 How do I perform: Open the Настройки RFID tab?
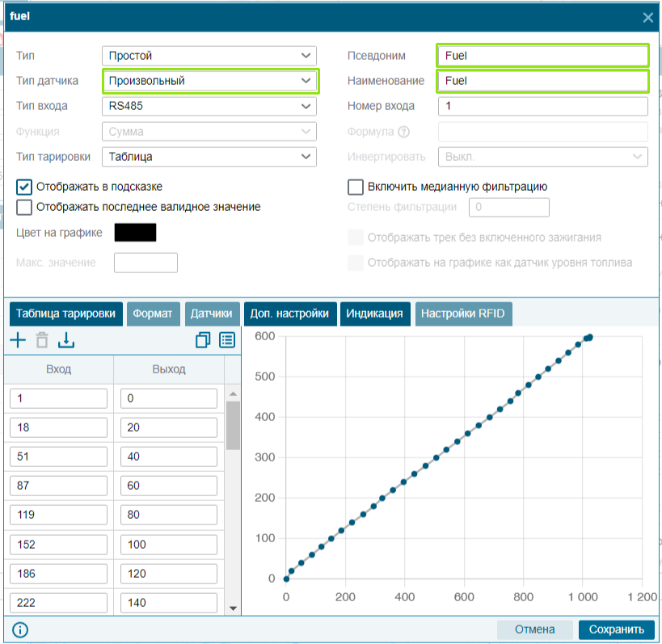coord(464,314)
